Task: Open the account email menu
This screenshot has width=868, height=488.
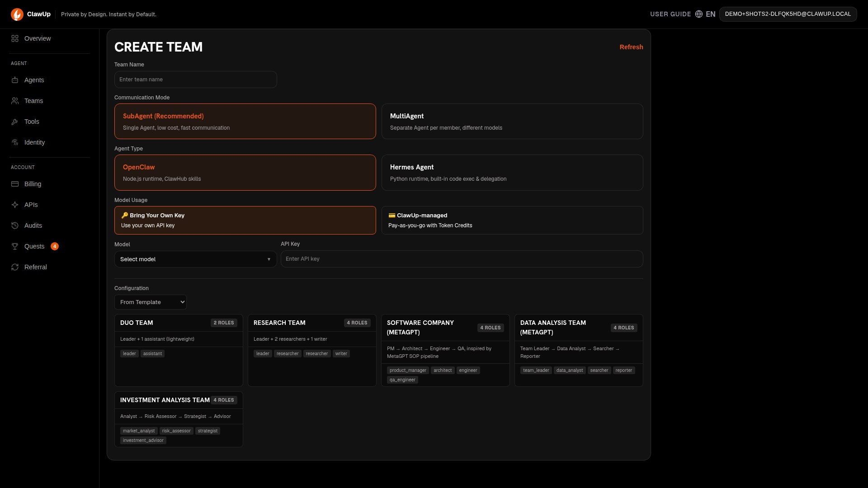Action: [788, 14]
